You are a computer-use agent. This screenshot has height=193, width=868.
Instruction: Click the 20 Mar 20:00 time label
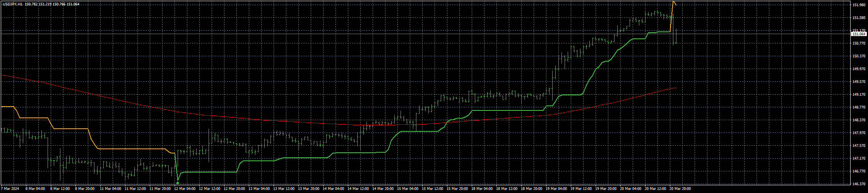tap(680, 189)
